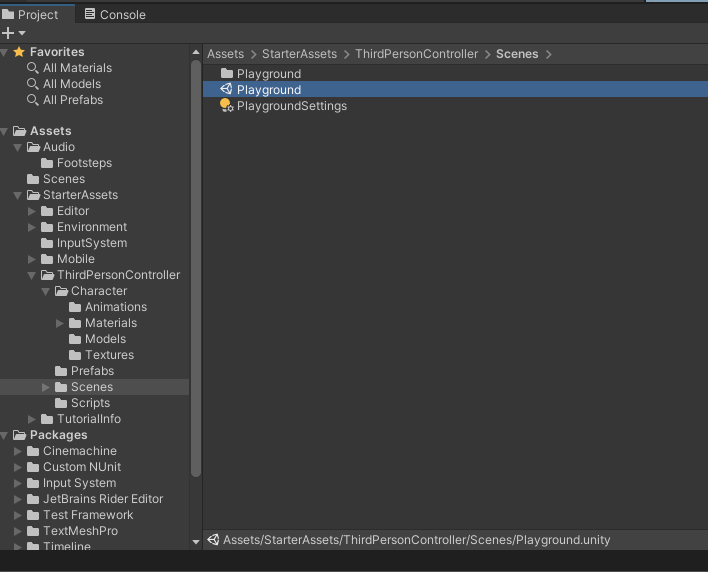This screenshot has height=572, width=708.
Task: Select the Footsteps folder under Audio
Action: click(x=84, y=163)
